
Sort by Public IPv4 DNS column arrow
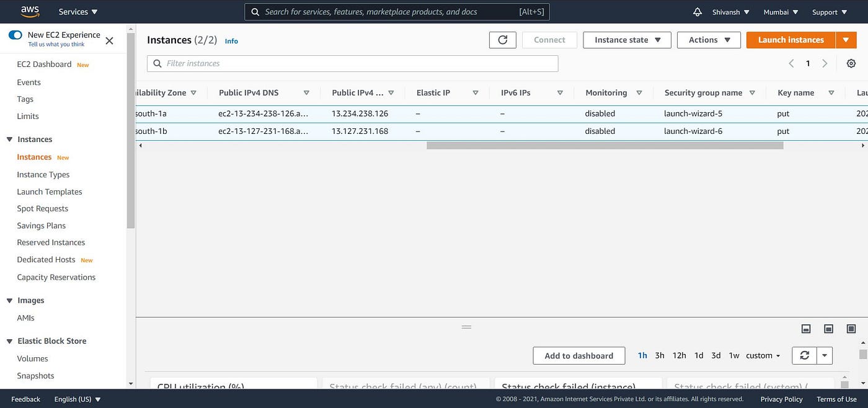point(306,92)
